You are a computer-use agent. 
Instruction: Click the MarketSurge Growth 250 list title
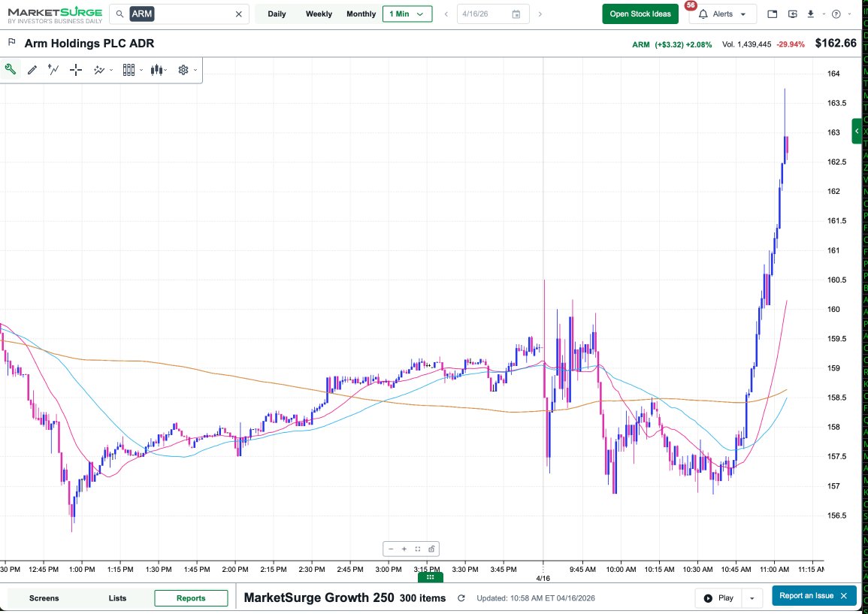pyautogui.click(x=319, y=598)
